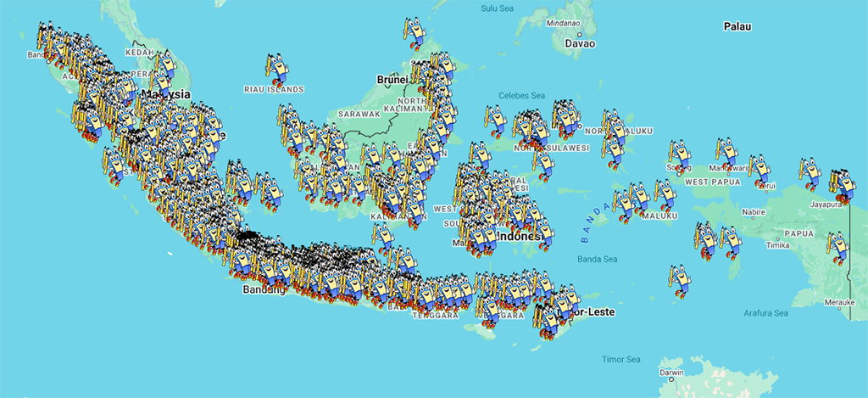Click the RIAU ISLANDS label
This screenshot has width=868, height=398.
coord(274,89)
